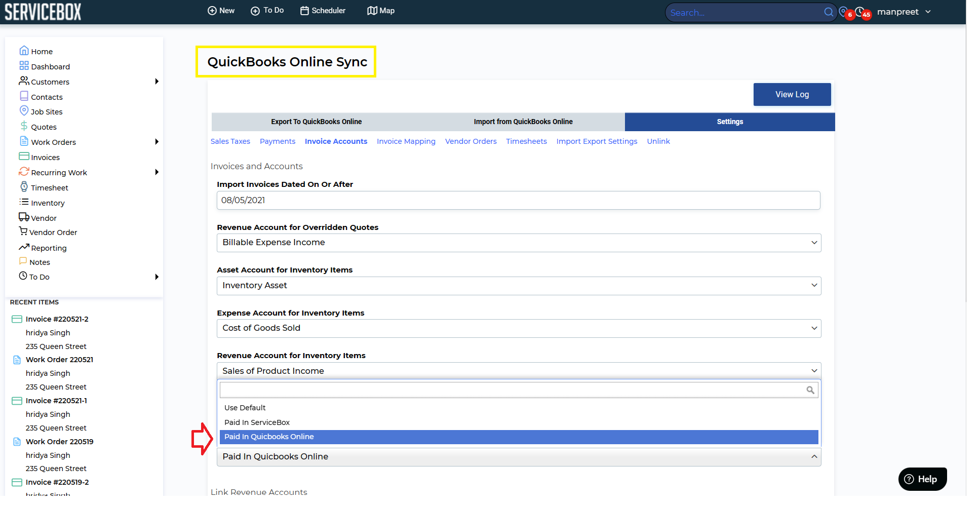Image resolution: width=980 pixels, height=505 pixels.
Task: Open the Vendor Orders settings link
Action: pyautogui.click(x=471, y=141)
